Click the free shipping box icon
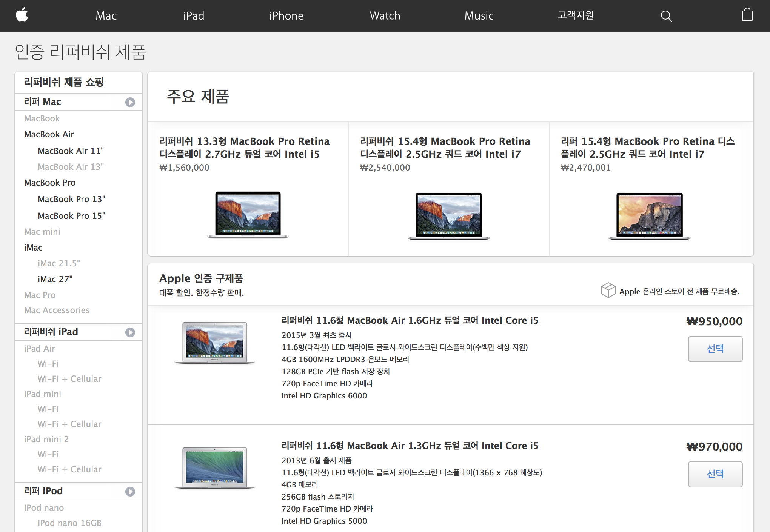The height and width of the screenshot is (532, 770). point(608,290)
